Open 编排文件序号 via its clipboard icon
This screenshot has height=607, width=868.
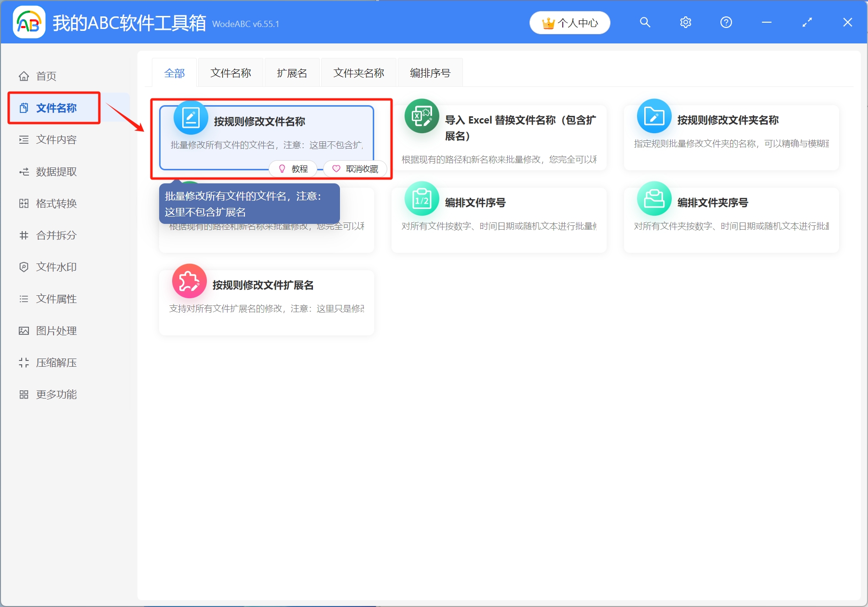click(421, 199)
